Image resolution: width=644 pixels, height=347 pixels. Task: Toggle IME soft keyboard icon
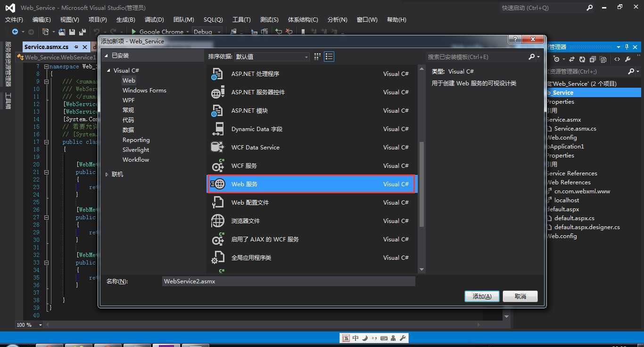(384, 338)
